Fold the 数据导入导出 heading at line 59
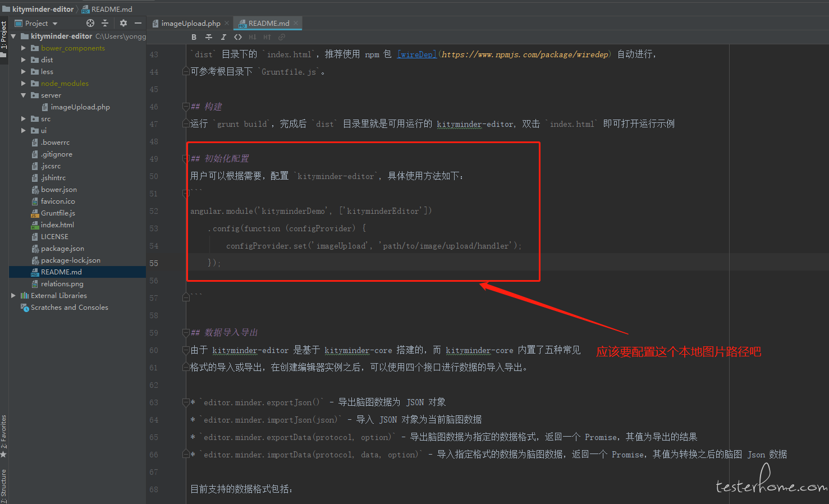The width and height of the screenshot is (829, 504). pyautogui.click(x=186, y=333)
